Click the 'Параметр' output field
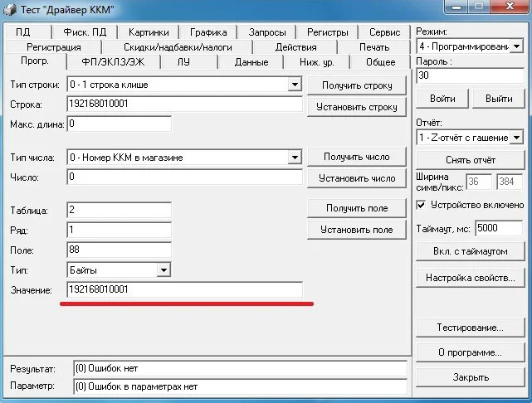 [x=240, y=386]
